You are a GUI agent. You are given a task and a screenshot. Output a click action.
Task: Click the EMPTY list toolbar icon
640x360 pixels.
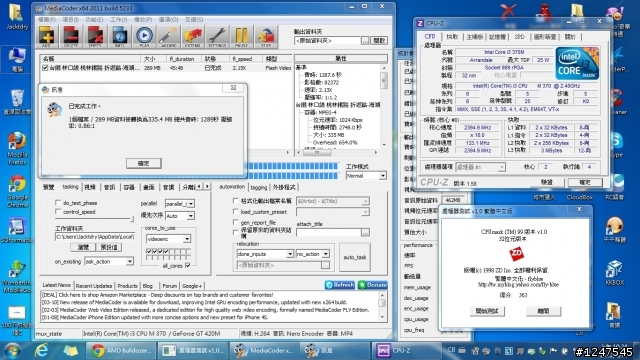pyautogui.click(x=95, y=37)
